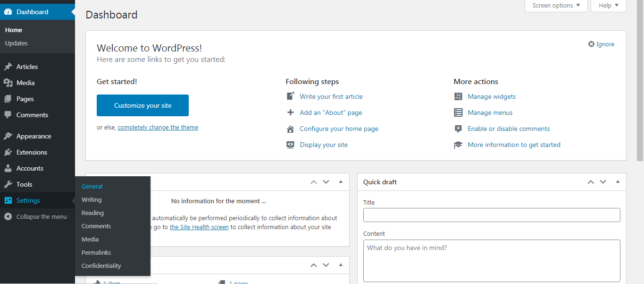
Task: Collapse the No information panel
Action: click(x=341, y=182)
